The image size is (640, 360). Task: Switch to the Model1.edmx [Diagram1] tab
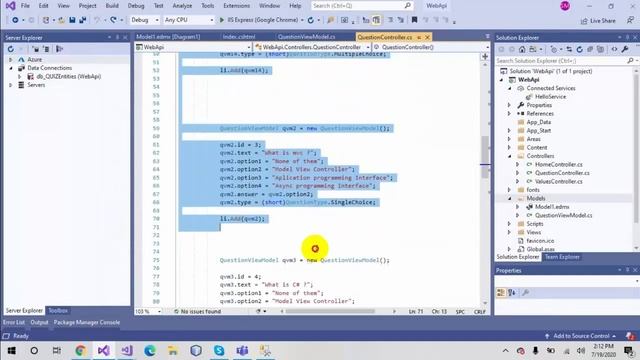[168, 37]
